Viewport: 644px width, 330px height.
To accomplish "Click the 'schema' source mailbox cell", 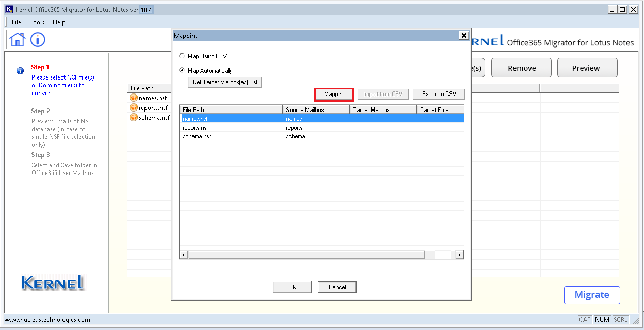I will pyautogui.click(x=316, y=136).
